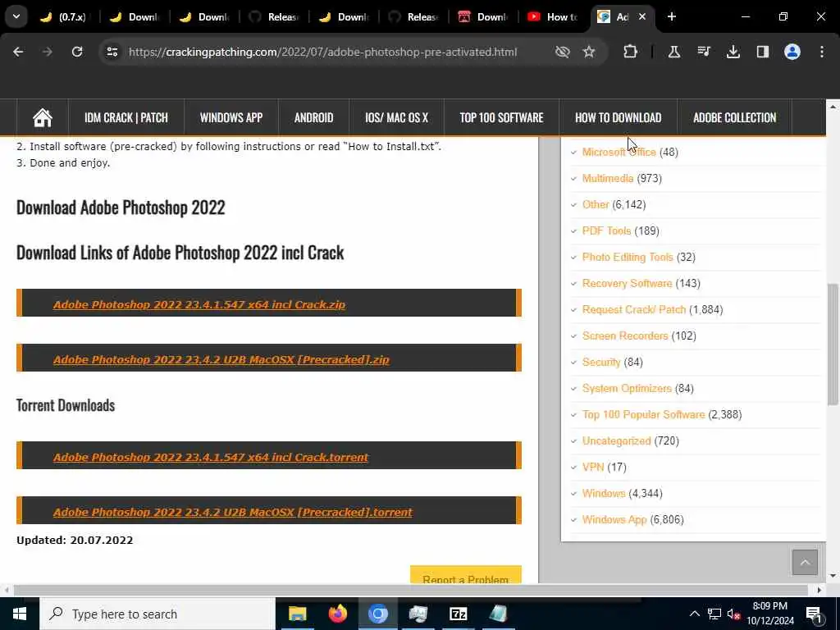The image size is (840, 630).
Task: Open network tray icon
Action: point(714,614)
